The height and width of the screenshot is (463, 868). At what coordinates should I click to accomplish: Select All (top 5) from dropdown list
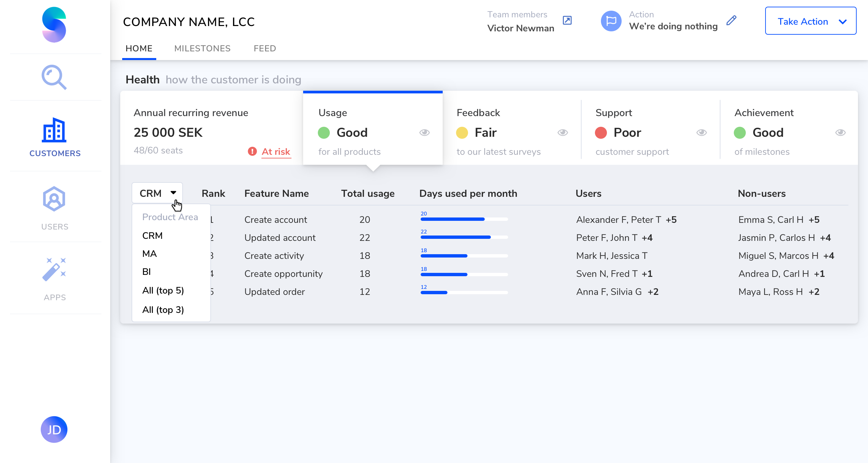(163, 290)
